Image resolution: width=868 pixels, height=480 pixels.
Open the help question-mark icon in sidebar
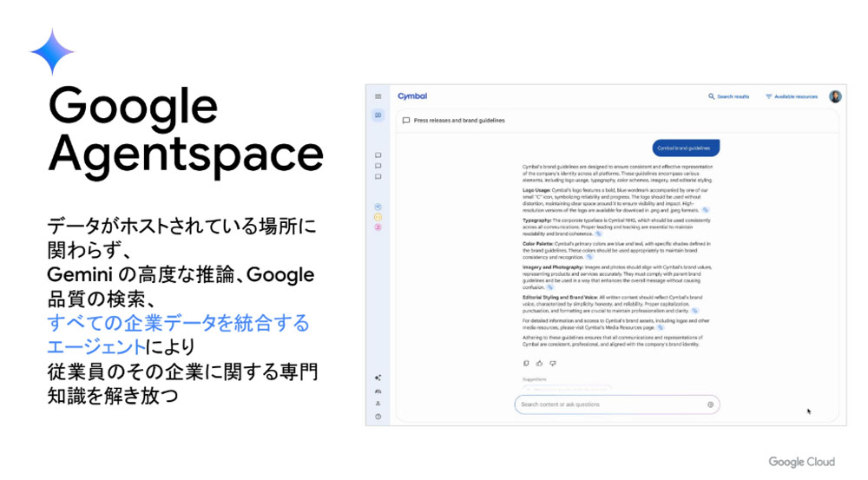pyautogui.click(x=378, y=417)
